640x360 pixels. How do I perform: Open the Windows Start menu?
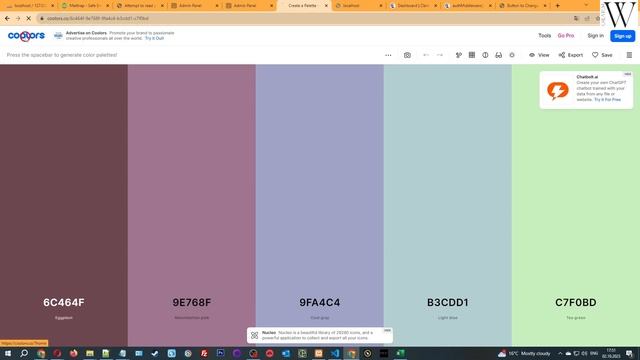click(x=8, y=353)
